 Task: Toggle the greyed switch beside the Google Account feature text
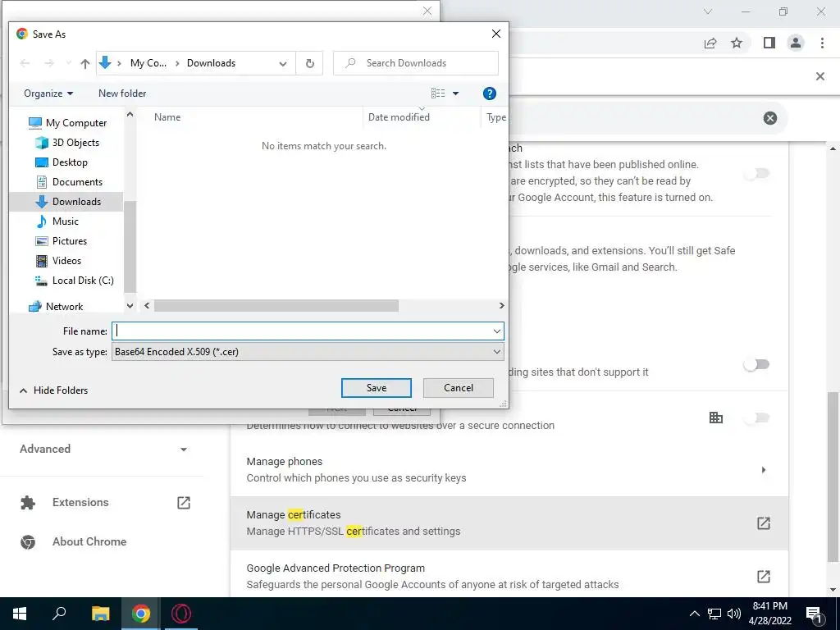click(x=756, y=174)
